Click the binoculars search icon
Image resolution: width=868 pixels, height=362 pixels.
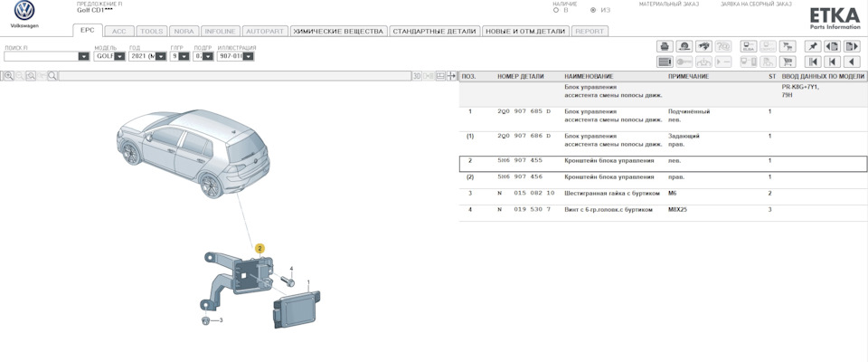point(703,46)
